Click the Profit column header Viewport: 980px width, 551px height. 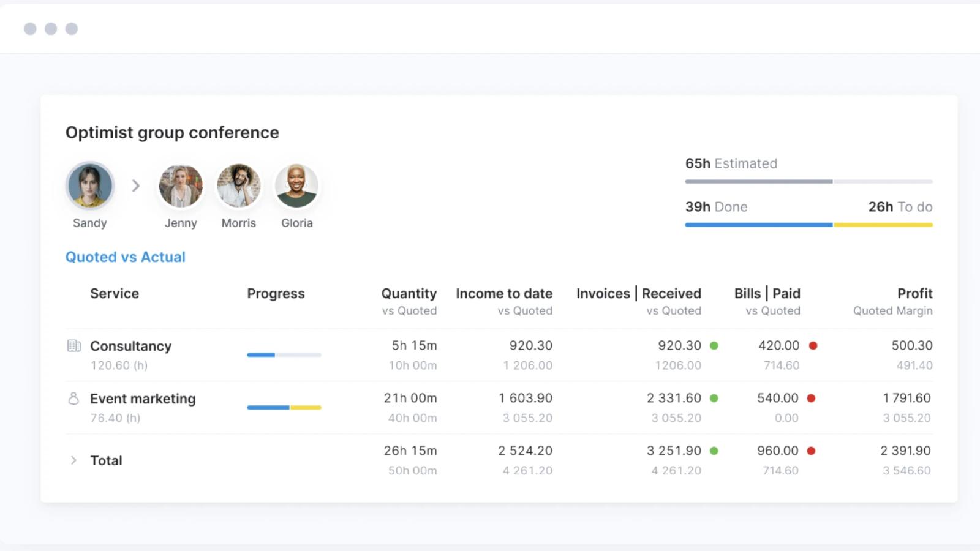coord(914,294)
